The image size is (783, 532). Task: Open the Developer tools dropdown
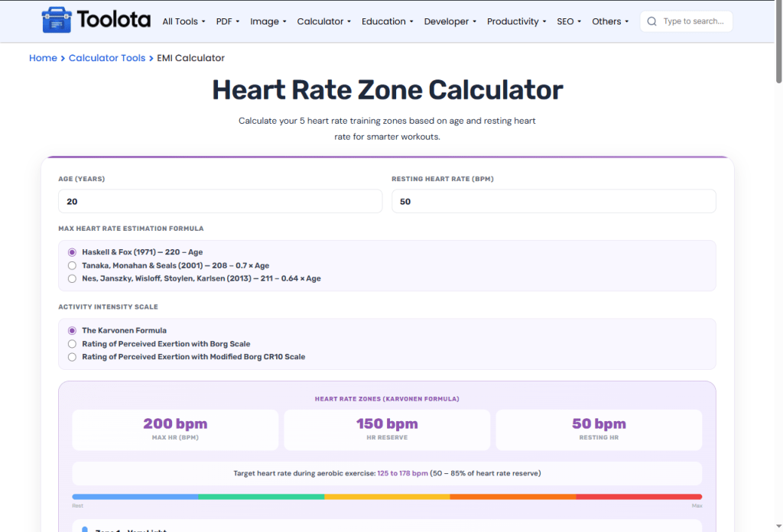(450, 21)
